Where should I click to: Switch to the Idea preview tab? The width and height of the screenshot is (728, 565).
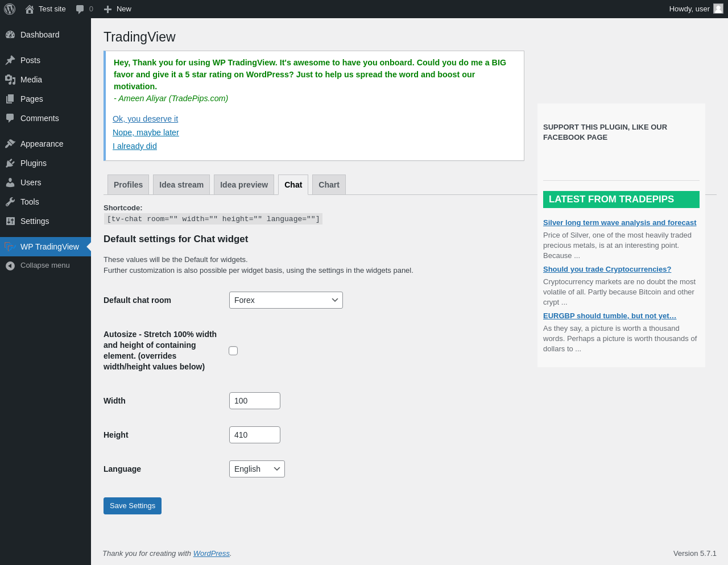coord(244,185)
